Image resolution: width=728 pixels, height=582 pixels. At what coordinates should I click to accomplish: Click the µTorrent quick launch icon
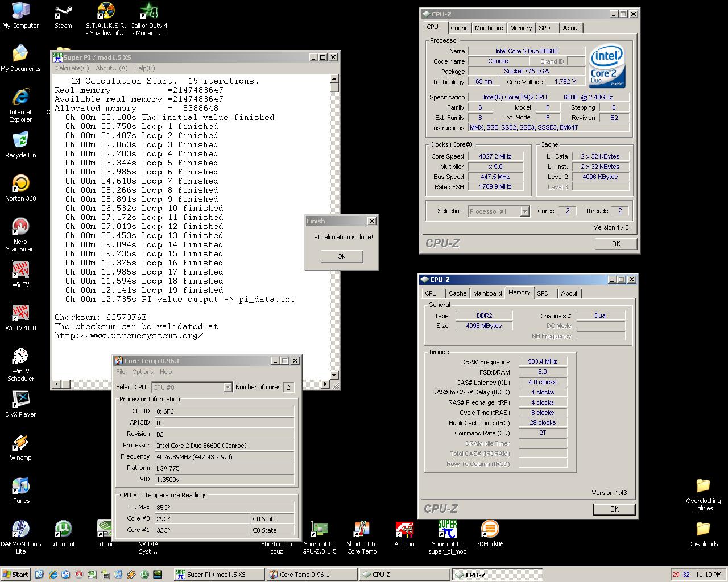pyautogui.click(x=145, y=575)
